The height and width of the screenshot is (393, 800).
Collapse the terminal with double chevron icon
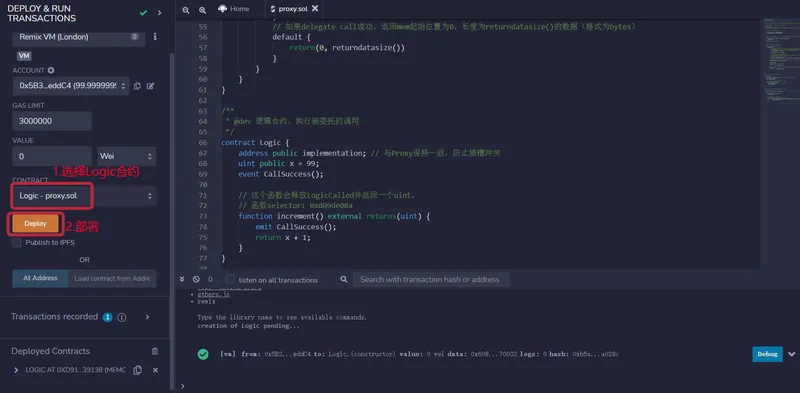[x=182, y=280]
